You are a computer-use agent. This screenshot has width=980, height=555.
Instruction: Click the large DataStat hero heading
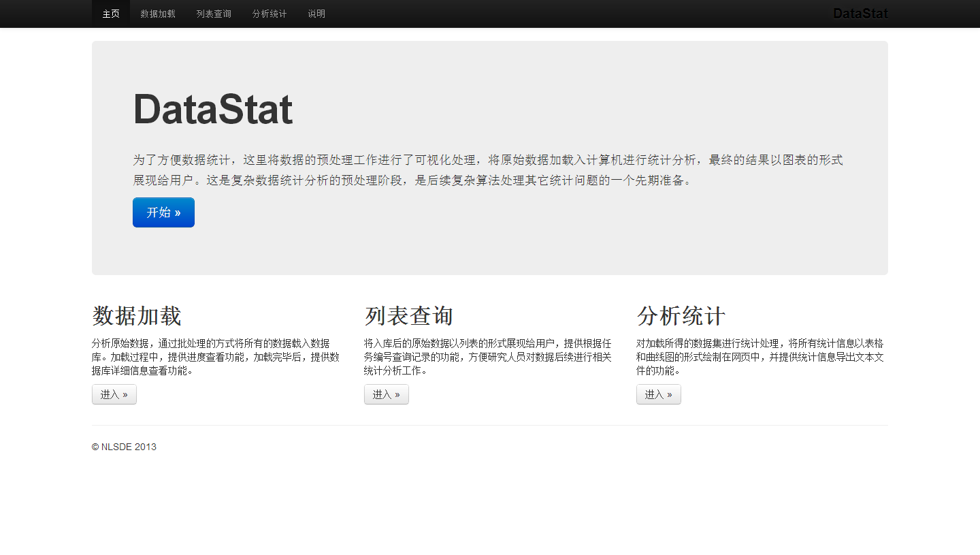[x=213, y=109]
